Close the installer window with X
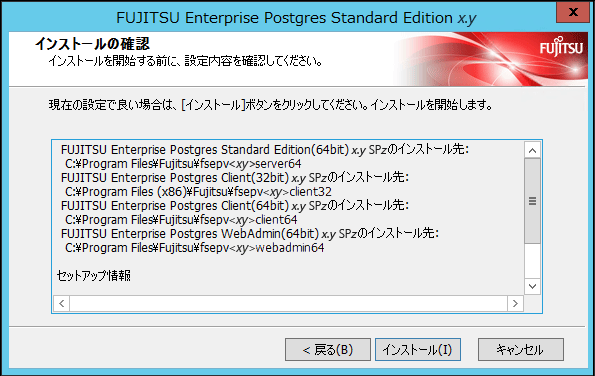 pos(573,12)
